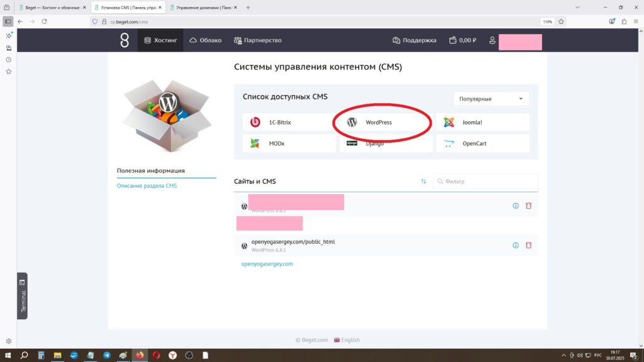Image resolution: width=644 pixels, height=362 pixels.
Task: Open the openyogasergey.com site link
Action: pos(267,264)
